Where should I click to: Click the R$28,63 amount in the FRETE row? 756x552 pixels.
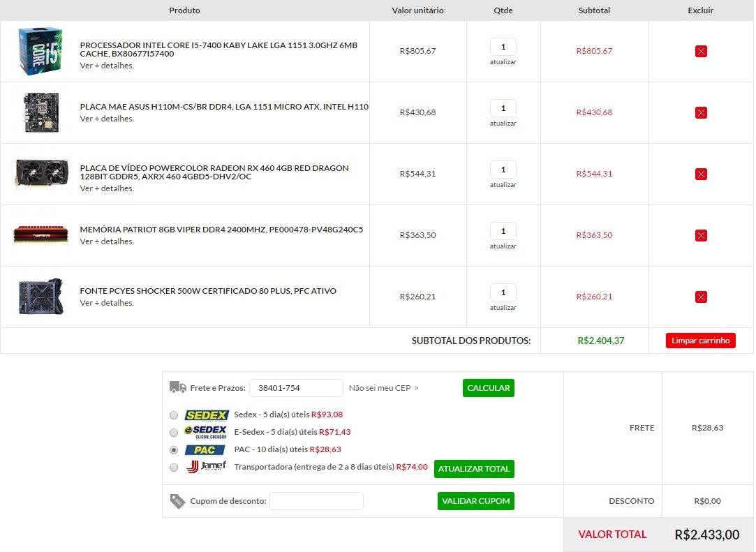click(707, 428)
